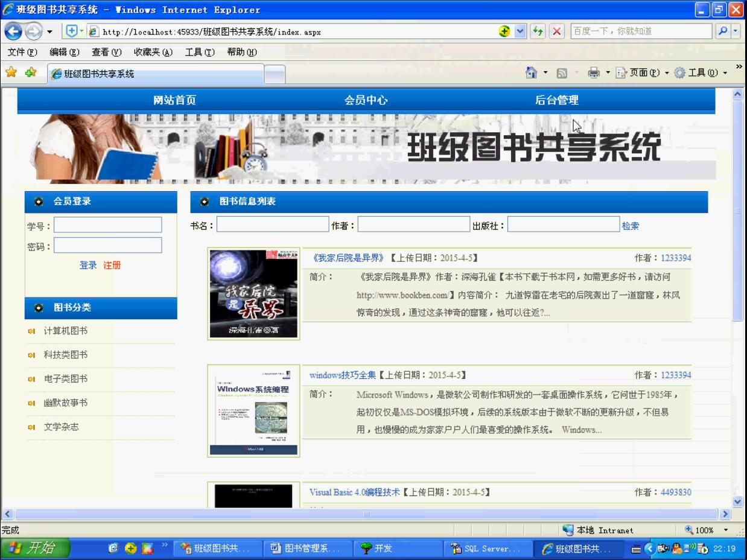Viewport: 747px width, 560px height.
Task: Open the 查看(V) menu
Action: (107, 52)
